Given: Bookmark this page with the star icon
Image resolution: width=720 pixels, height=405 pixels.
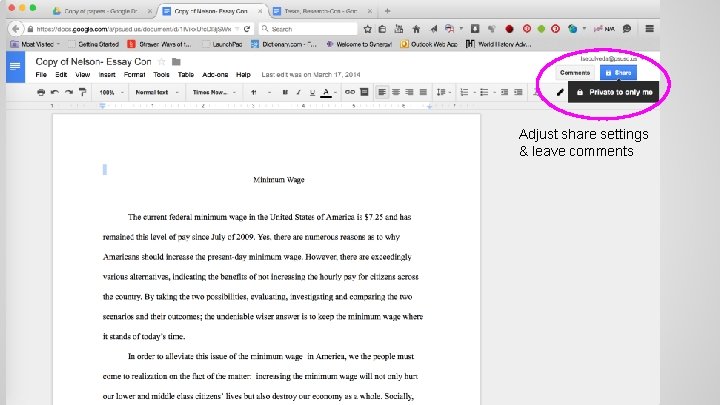Looking at the screenshot, I should [367, 29].
